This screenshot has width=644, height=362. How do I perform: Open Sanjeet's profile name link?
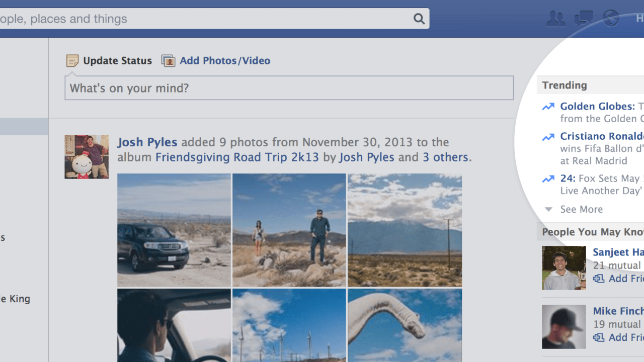[618, 252]
